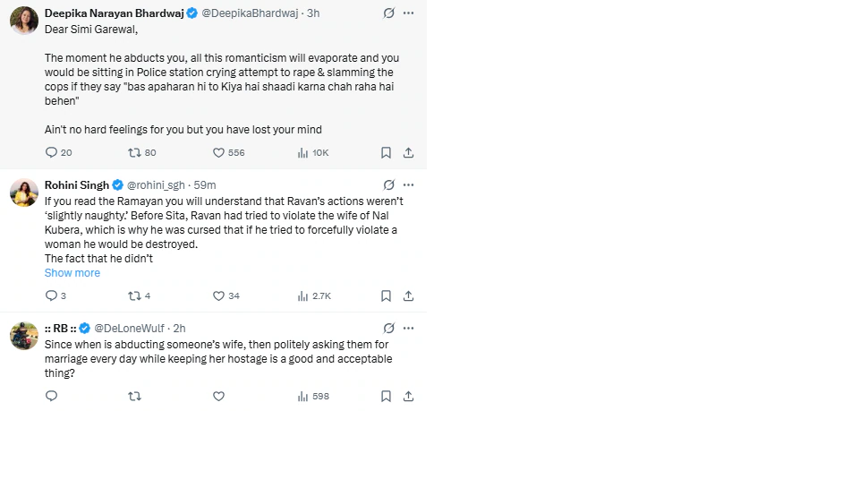Image resolution: width=868 pixels, height=488 pixels.
Task: Open the 59m timestamp on Rohini's tweet
Action: (205, 185)
